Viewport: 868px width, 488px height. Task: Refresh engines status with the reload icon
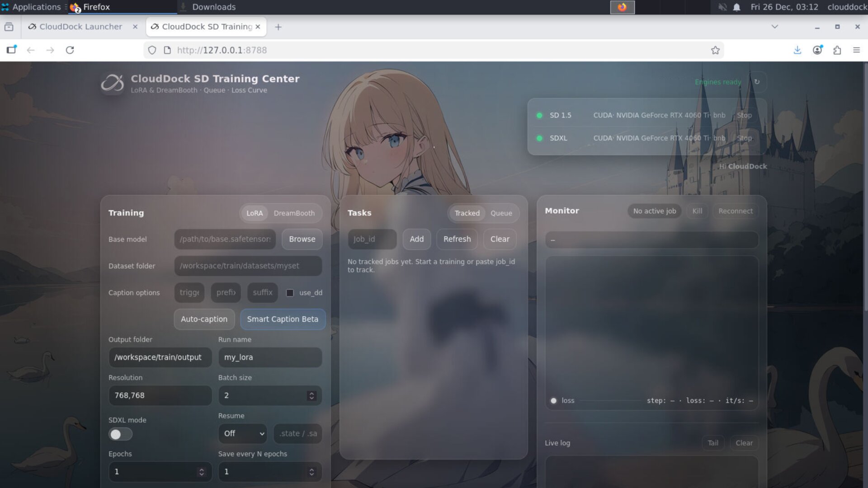coord(758,82)
